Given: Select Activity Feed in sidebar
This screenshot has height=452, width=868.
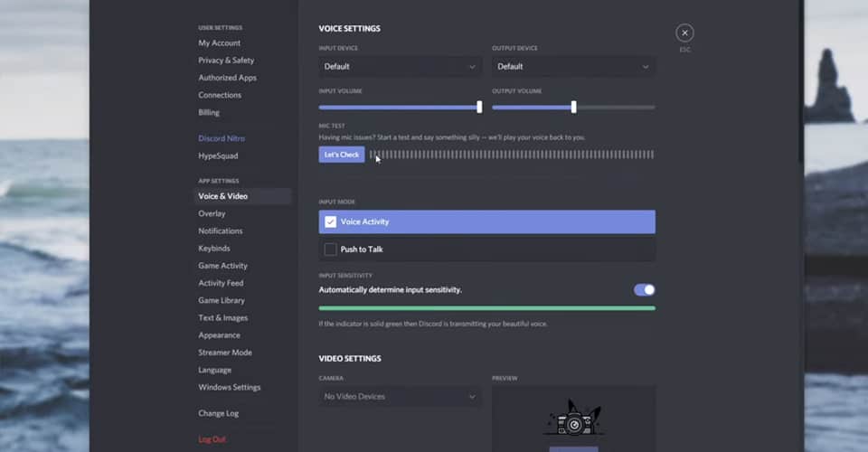Looking at the screenshot, I should pyautogui.click(x=221, y=283).
